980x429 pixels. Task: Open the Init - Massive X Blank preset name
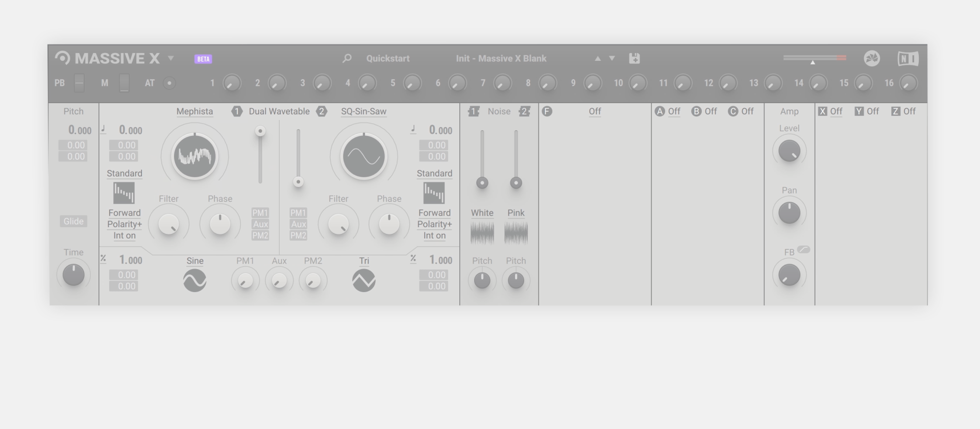pos(501,58)
